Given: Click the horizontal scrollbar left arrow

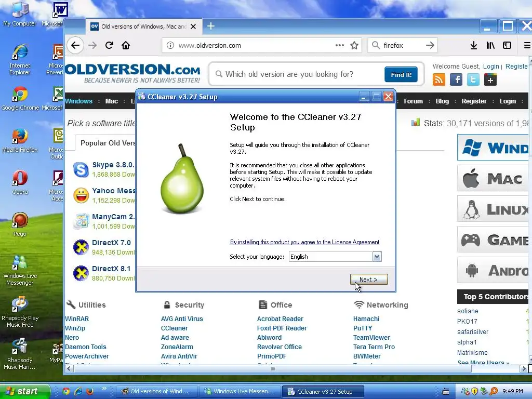Looking at the screenshot, I should 69,368.
